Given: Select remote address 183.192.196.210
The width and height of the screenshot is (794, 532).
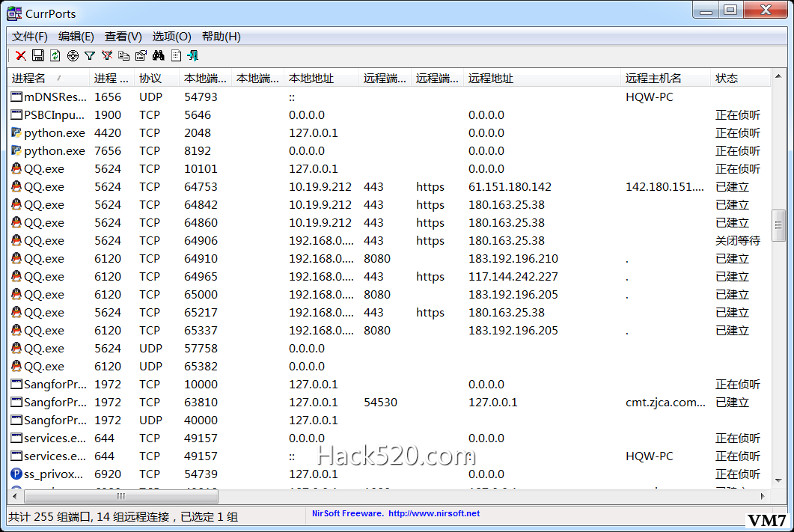Looking at the screenshot, I should coord(513,259).
